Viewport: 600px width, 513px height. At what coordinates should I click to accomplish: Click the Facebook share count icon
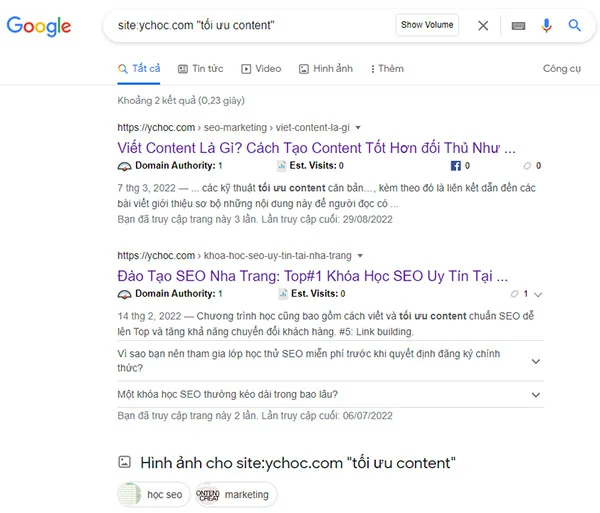[x=455, y=166]
